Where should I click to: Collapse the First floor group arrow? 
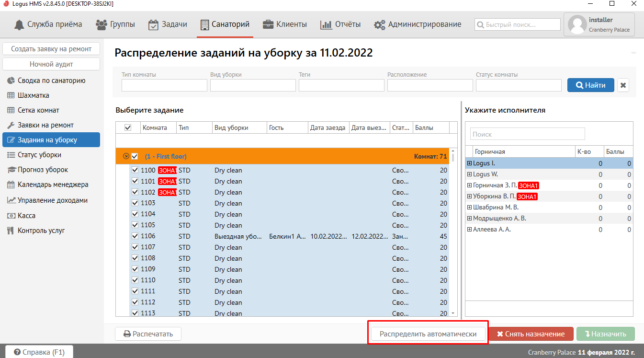[x=126, y=156]
